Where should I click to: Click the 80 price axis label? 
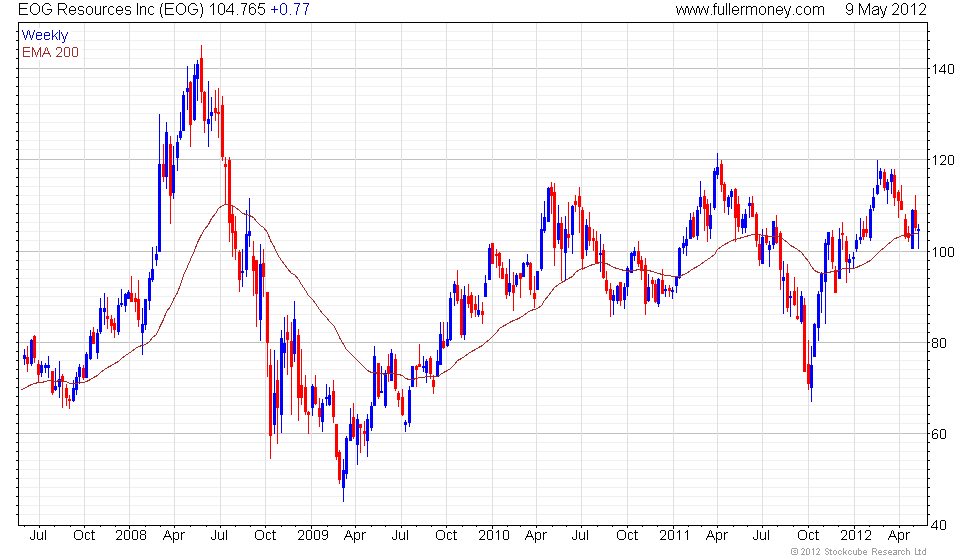pos(939,343)
